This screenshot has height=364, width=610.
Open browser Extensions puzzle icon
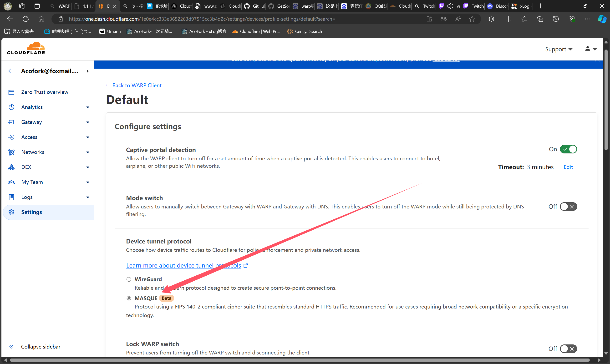(x=491, y=19)
